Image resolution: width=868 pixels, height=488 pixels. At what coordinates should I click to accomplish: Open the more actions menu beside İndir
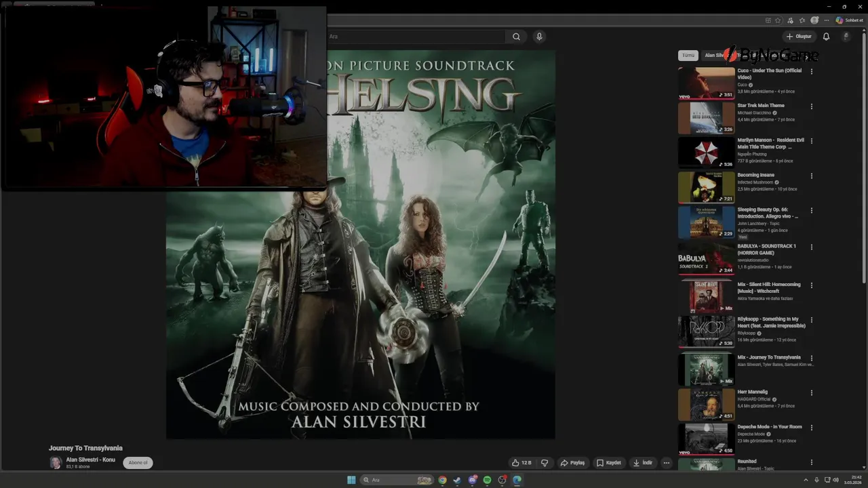[x=667, y=463]
